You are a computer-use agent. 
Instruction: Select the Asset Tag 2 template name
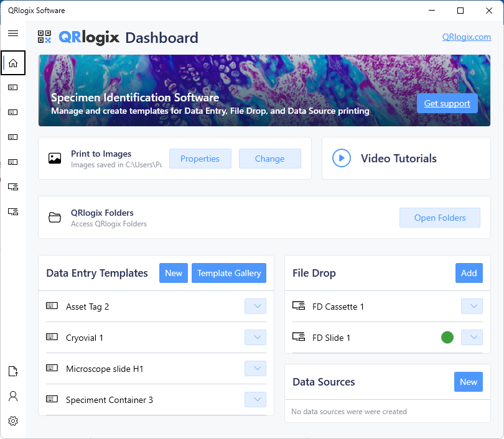tap(88, 307)
